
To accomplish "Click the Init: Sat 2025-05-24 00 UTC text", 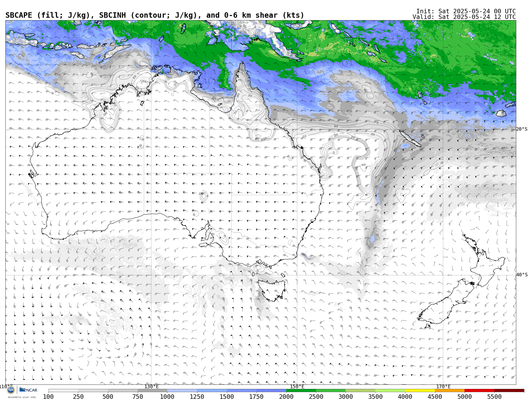I will pyautogui.click(x=466, y=11).
